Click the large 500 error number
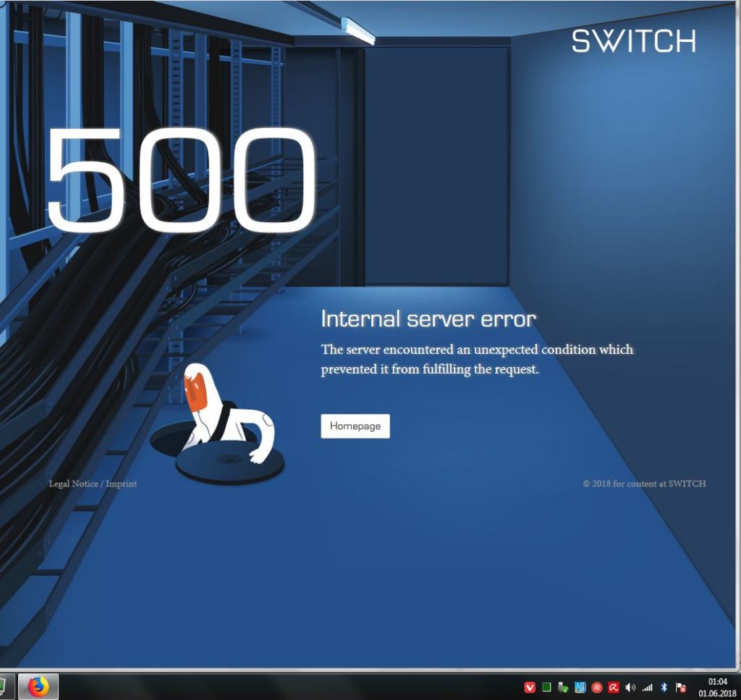This screenshot has height=700, width=741. pos(181,180)
